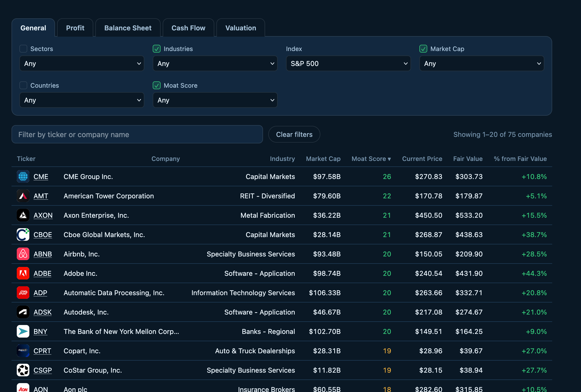Open the Index dropdown showing S&P 500

pyautogui.click(x=348, y=63)
